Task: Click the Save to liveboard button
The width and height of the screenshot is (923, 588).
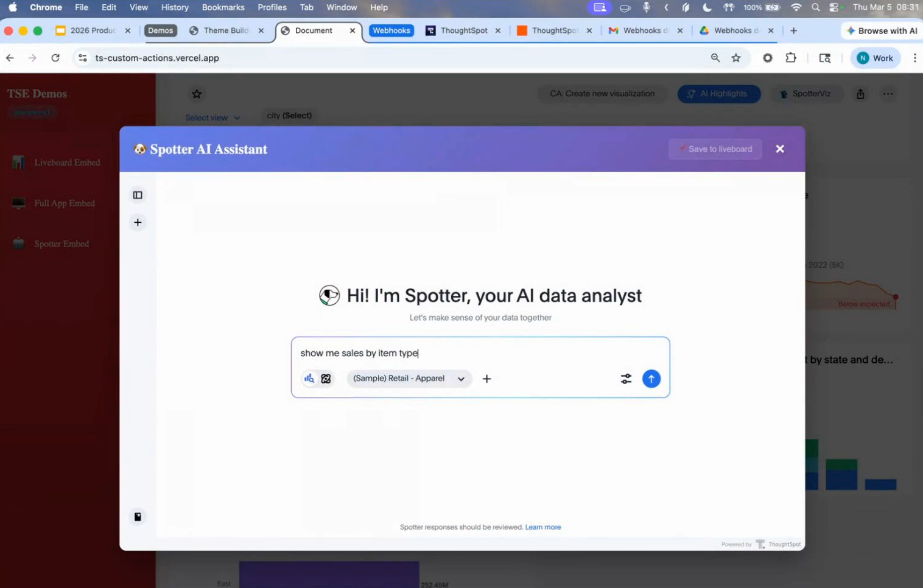Action: point(715,149)
